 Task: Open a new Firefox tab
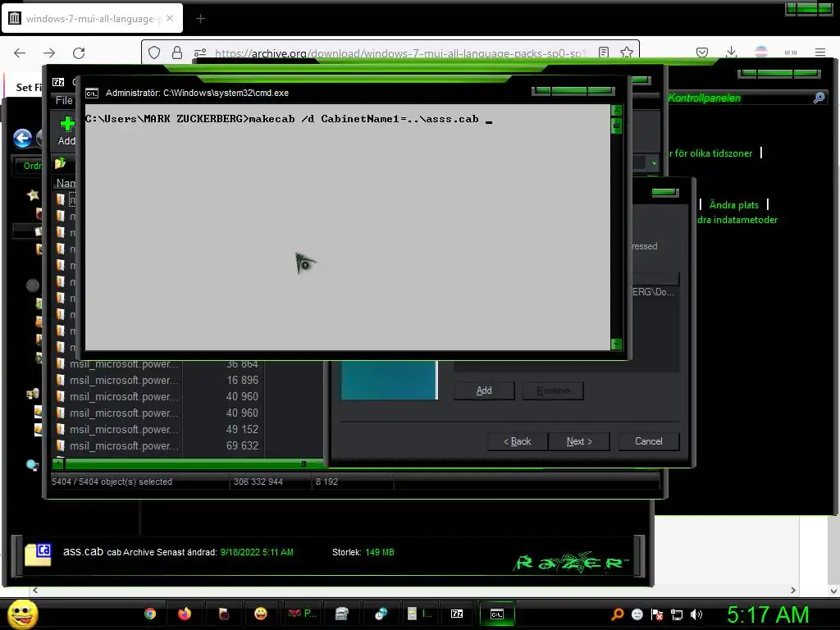(x=200, y=19)
